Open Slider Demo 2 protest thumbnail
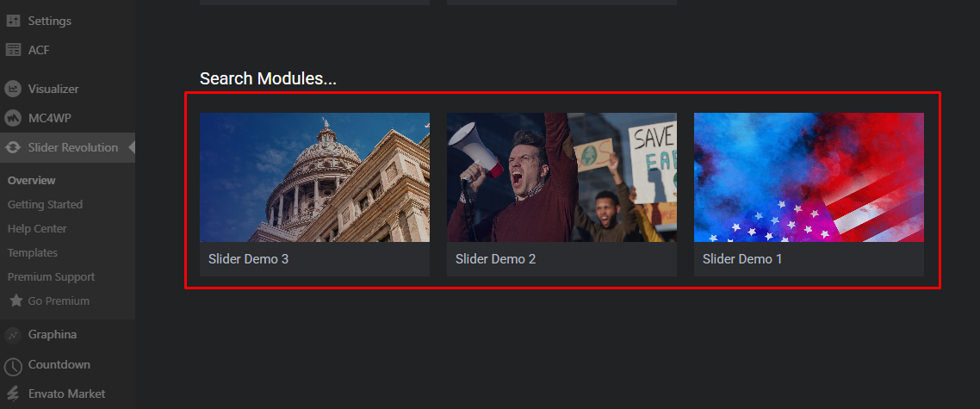The height and width of the screenshot is (409, 980). click(x=561, y=177)
